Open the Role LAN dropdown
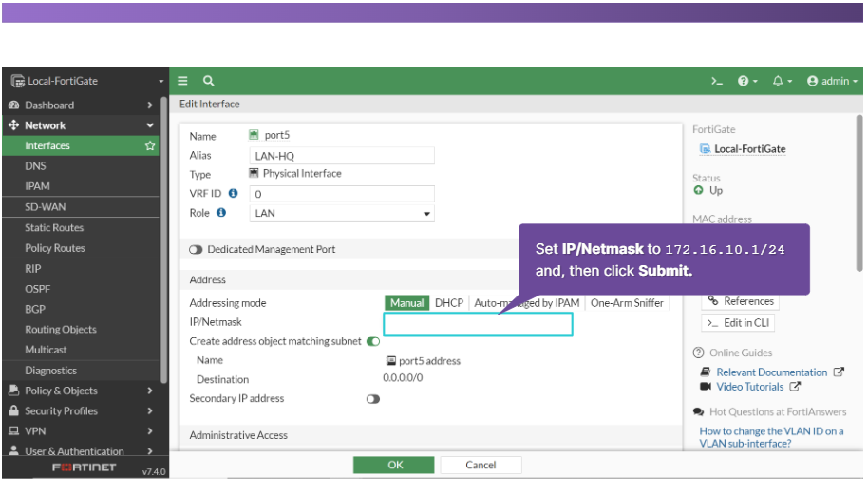 342,213
